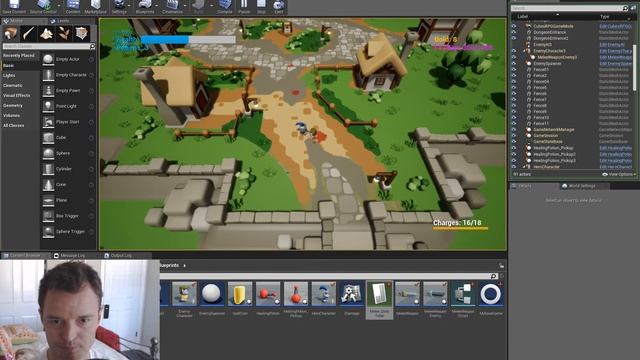Select Foliage mode icon
Viewport: 640px width, 360px height.
(x=64, y=33)
